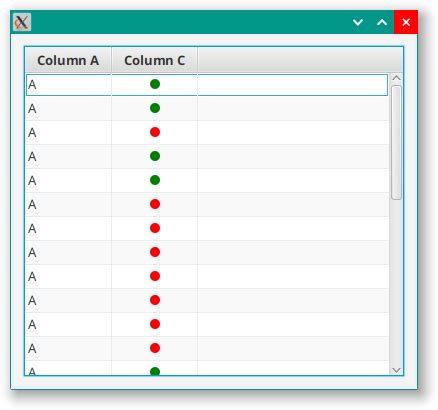Click the green circle in the fifth row
438x410 pixels.
[155, 180]
